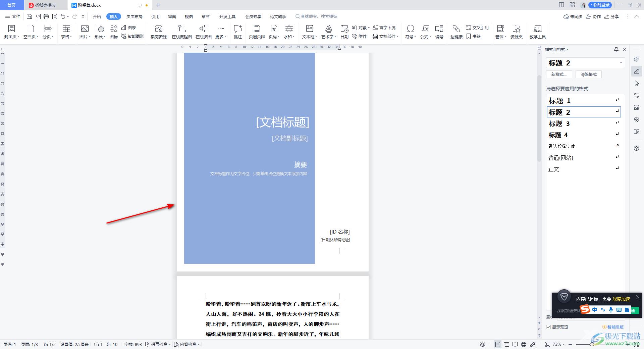Open teaching tools (教学工具)
The height and width of the screenshot is (349, 644).
click(x=538, y=32)
